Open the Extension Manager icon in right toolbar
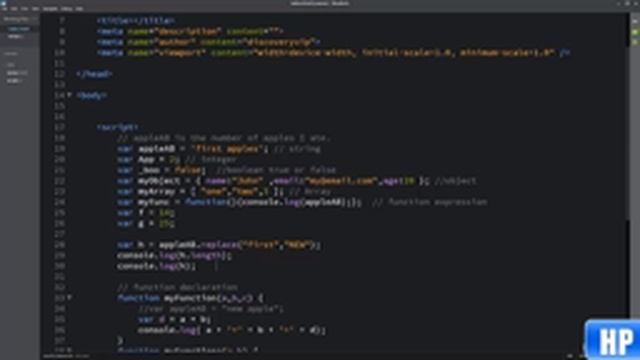The width and height of the screenshot is (640, 360). click(635, 32)
